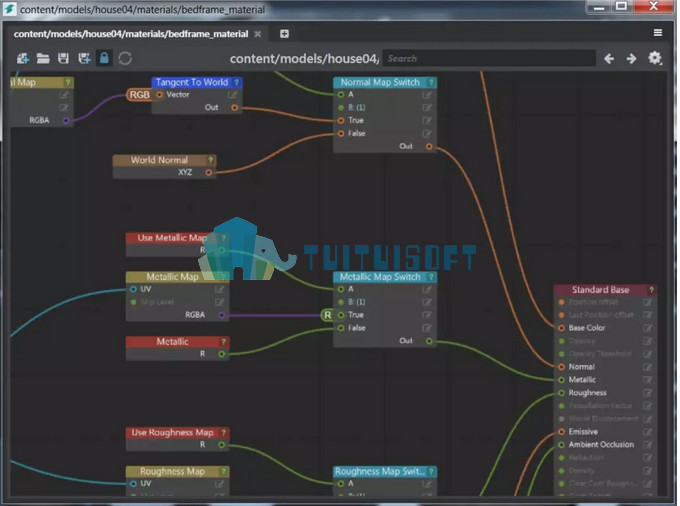Edit Base Color input on Standard Base
The image size is (680, 506).
coord(647,328)
